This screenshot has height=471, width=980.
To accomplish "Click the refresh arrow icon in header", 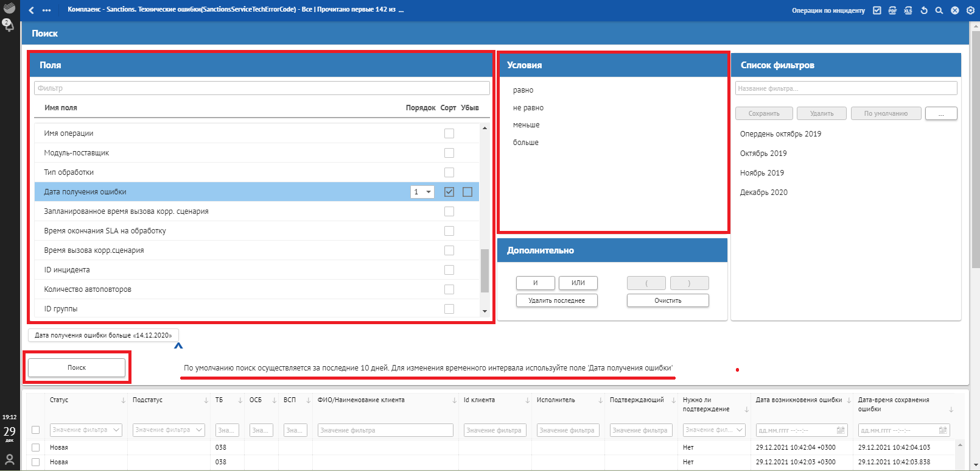I will [x=924, y=10].
